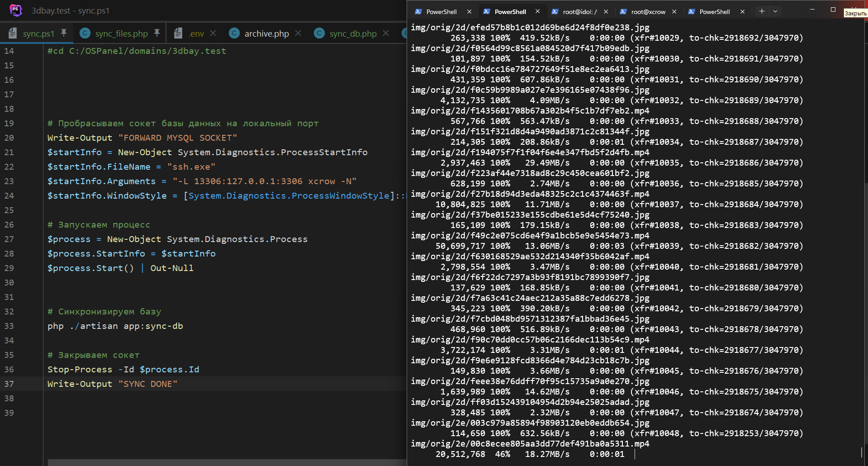This screenshot has width=868, height=466.
Task: Close the first PowerShell terminal tab
Action: coord(470,12)
